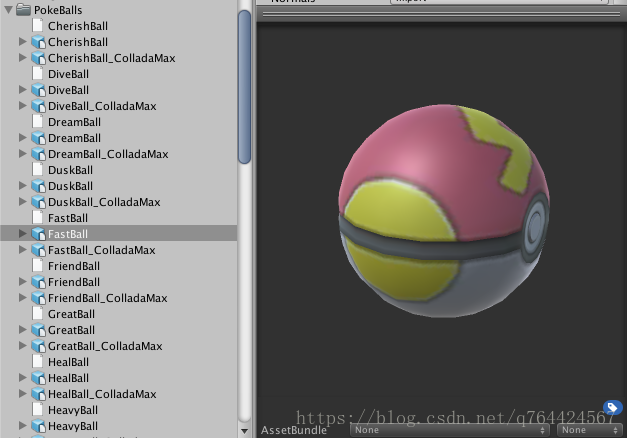This screenshot has height=438, width=627.
Task: Click GreatBall_ColladaMax cube icon
Action: 38,346
